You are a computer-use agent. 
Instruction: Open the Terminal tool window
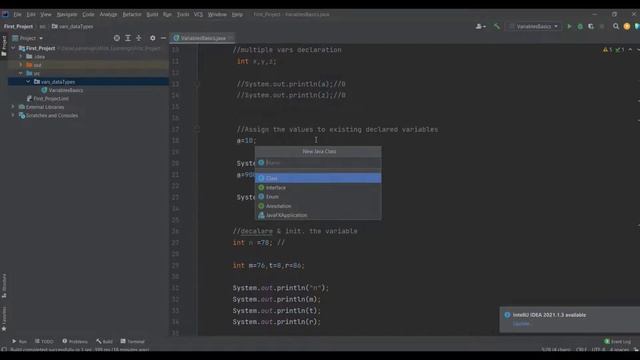point(133,341)
